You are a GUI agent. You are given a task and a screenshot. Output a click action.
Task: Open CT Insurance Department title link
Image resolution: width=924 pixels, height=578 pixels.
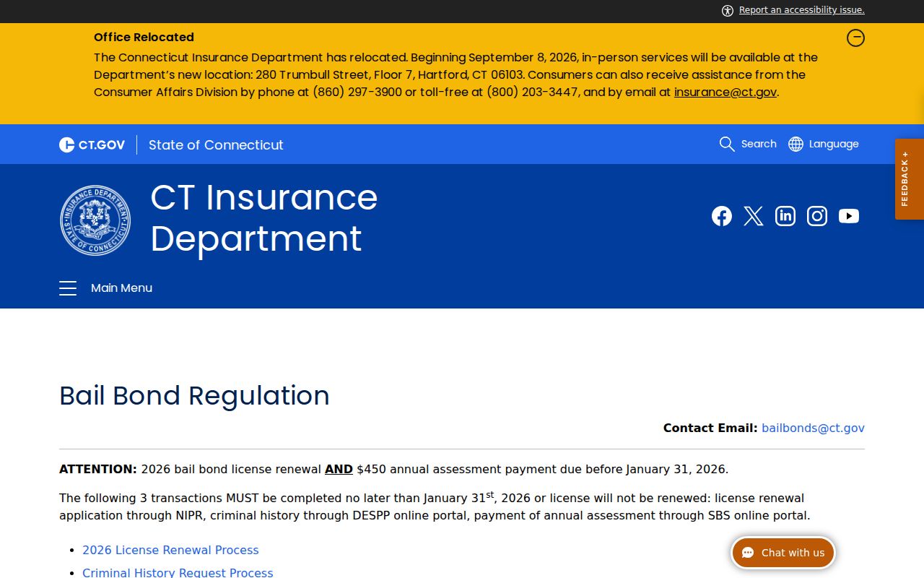pyautogui.click(x=264, y=217)
